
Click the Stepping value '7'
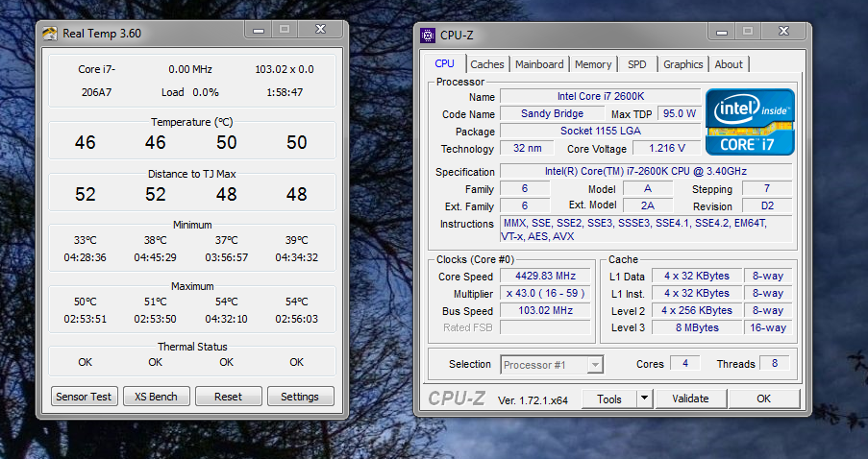767,188
